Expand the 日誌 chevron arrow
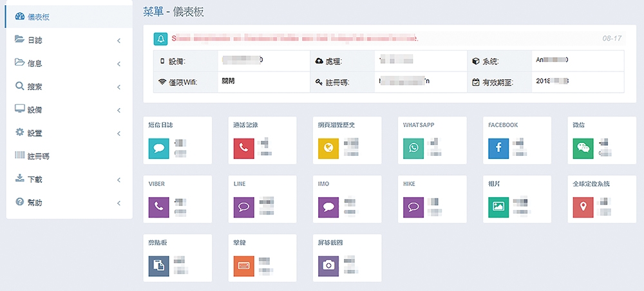Image resolution: width=644 pixels, height=291 pixels. 118,41
